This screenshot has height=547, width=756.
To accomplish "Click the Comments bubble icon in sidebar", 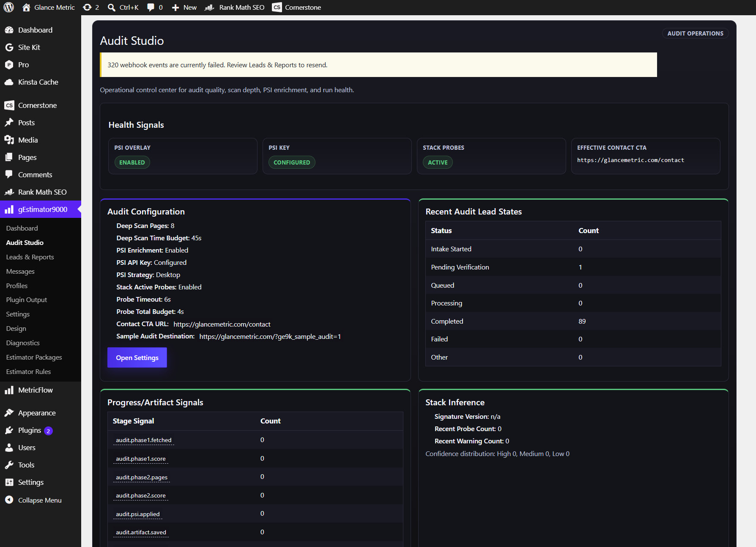I will (9, 174).
